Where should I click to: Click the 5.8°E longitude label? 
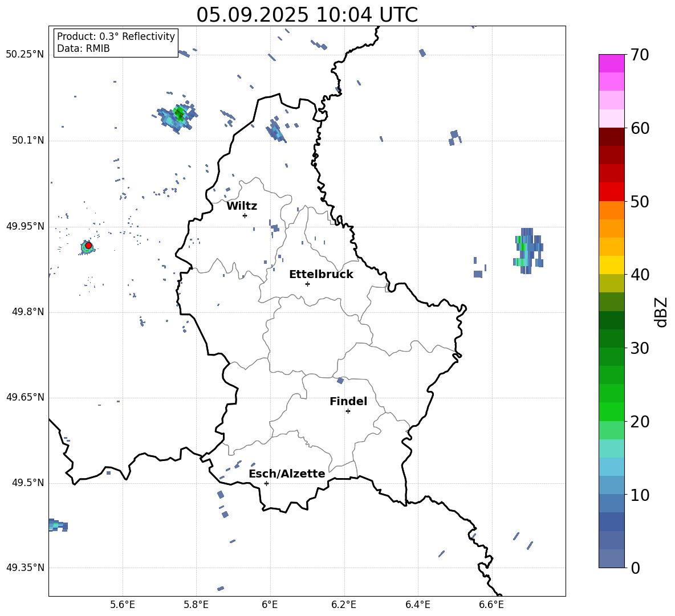196,605
